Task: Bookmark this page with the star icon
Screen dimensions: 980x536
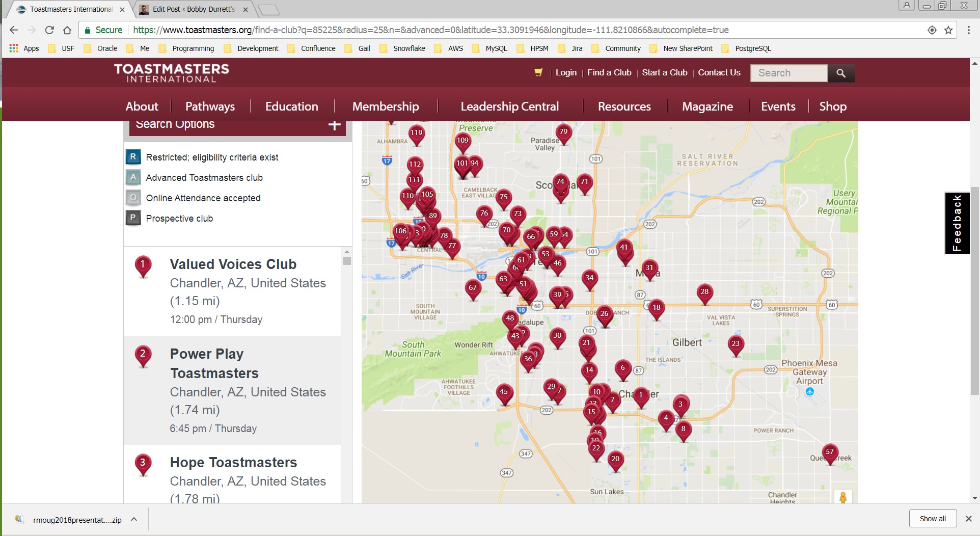Action: click(x=948, y=30)
